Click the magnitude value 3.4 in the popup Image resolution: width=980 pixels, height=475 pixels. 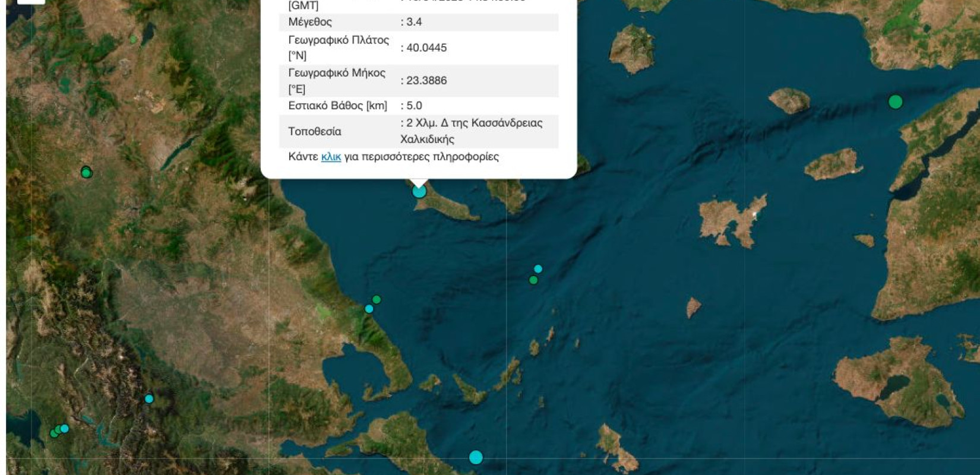[x=413, y=22]
